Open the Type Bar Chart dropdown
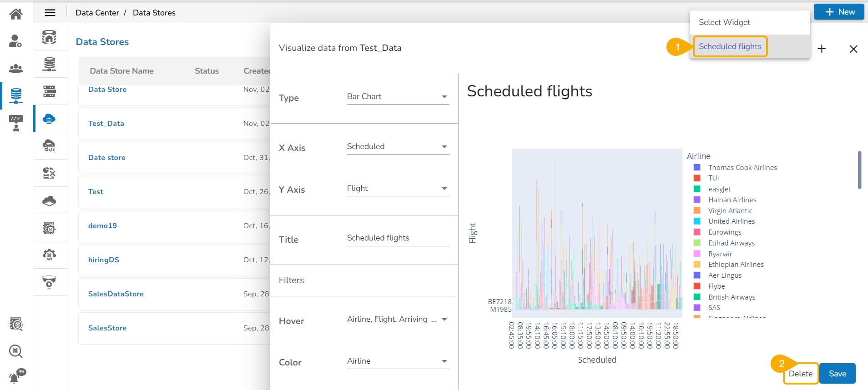 point(398,97)
